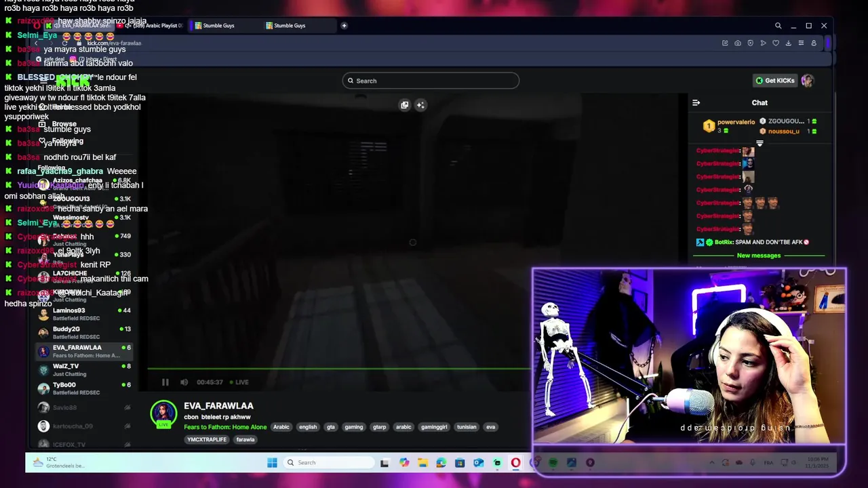Open WalZ_TV channel in sidebar
Image resolution: width=868 pixels, height=488 pixels.
(84, 369)
